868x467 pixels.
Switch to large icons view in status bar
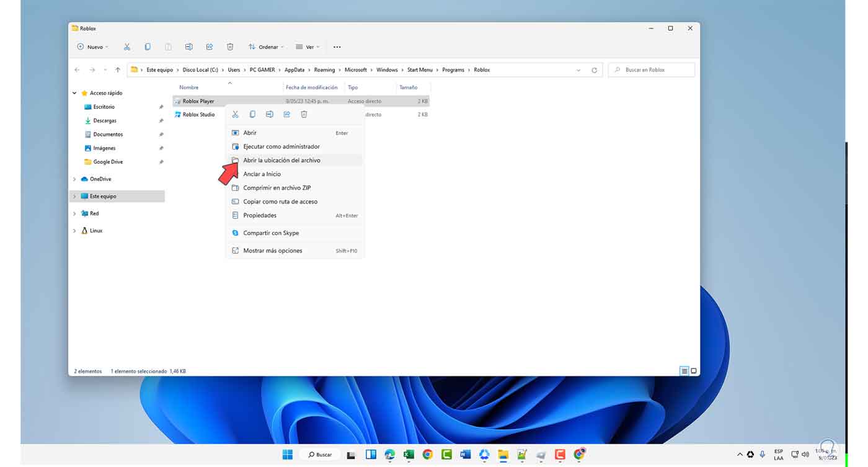[694, 371]
